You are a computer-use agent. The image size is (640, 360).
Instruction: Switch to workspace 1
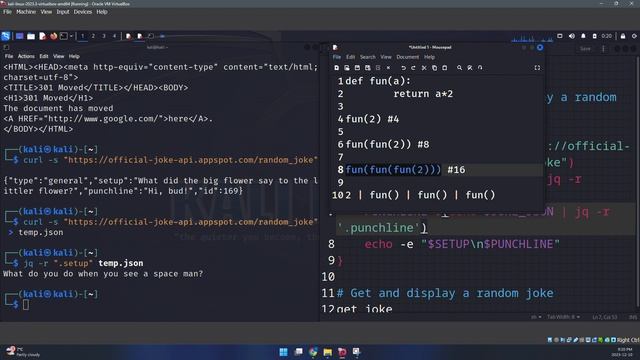82,36
